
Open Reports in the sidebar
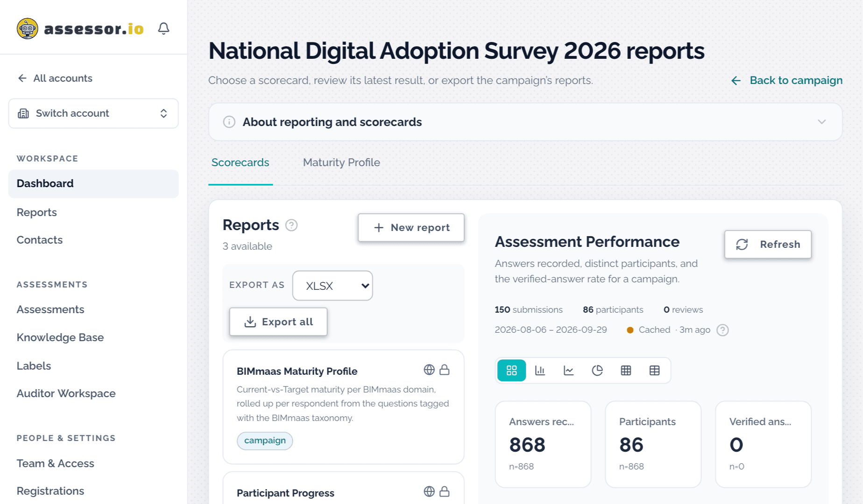[x=36, y=212]
